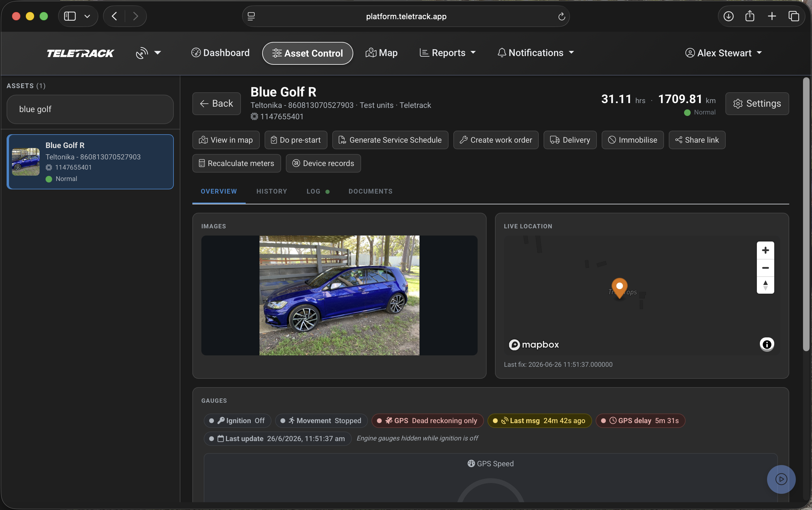Click the Immobilise button
This screenshot has height=510, width=812.
point(633,140)
